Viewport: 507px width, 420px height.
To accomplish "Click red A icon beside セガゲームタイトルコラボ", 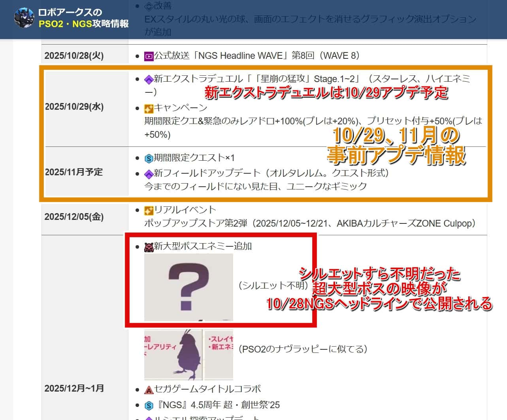I will click(149, 390).
